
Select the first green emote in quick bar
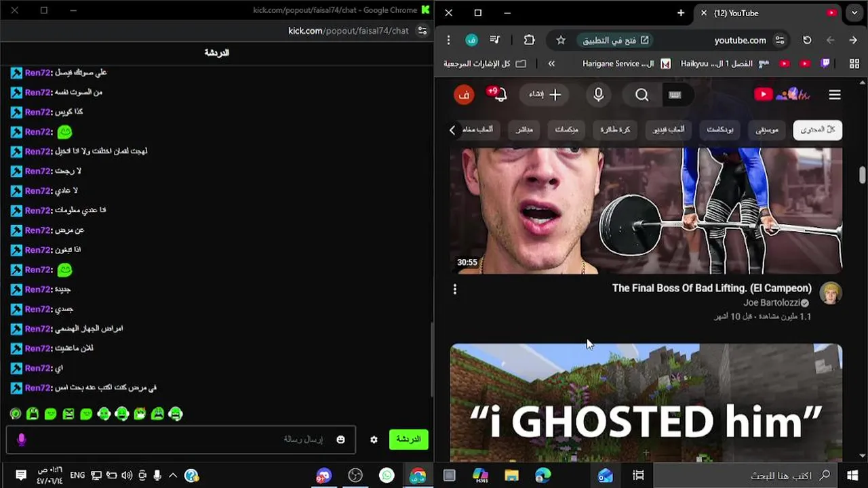(x=16, y=413)
